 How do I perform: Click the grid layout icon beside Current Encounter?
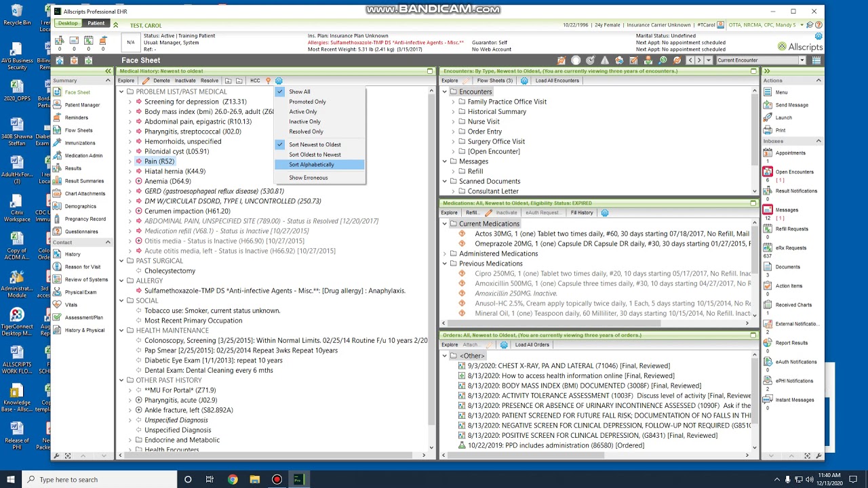click(816, 60)
